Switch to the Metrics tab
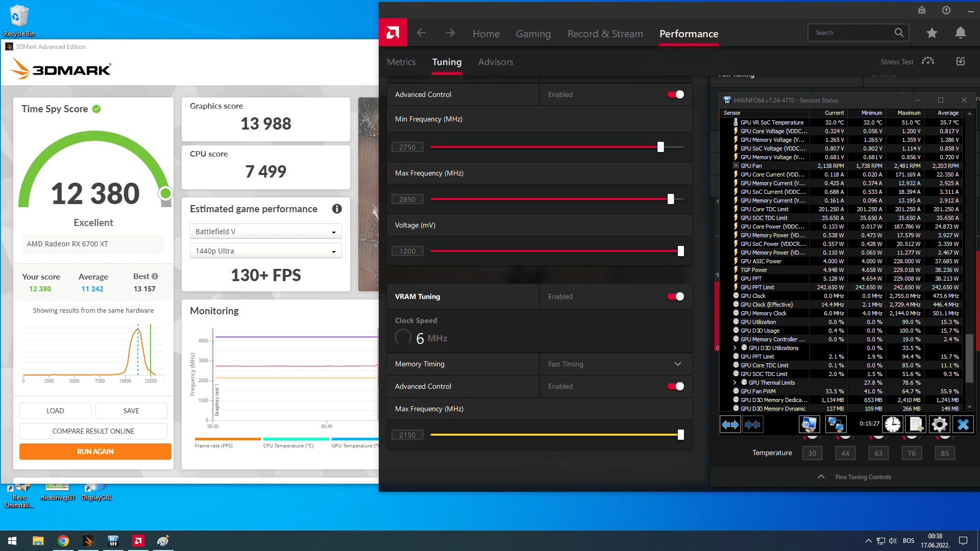 401,62
